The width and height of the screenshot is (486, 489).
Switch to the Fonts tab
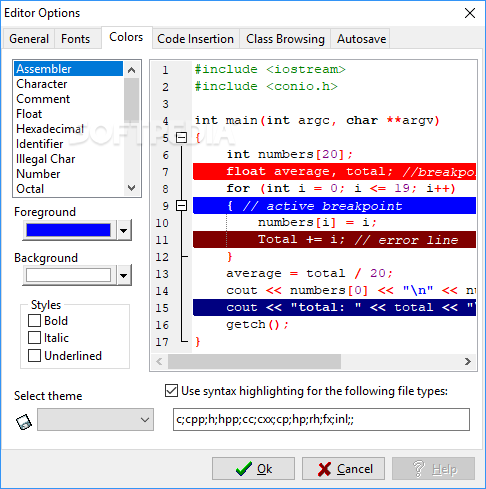pyautogui.click(x=76, y=39)
